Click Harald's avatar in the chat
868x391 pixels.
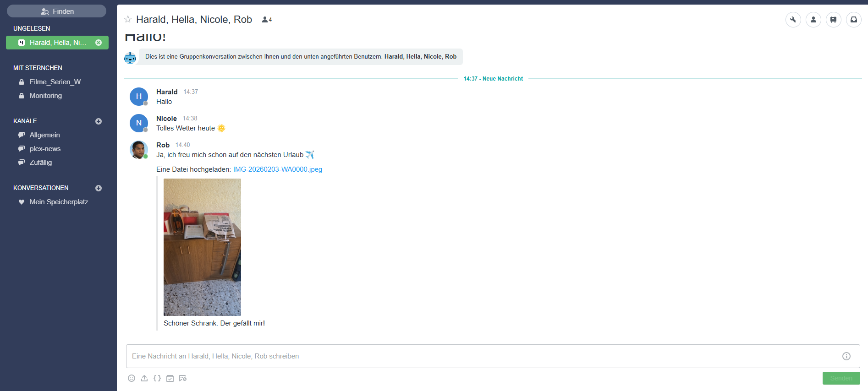[139, 97]
